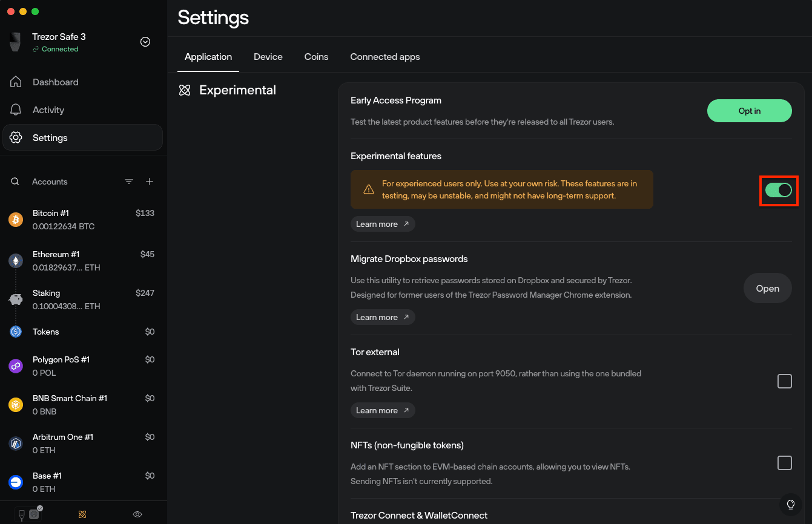This screenshot has height=524, width=812.
Task: Open Learn more under Migrate Dropbox passwords
Action: point(383,317)
